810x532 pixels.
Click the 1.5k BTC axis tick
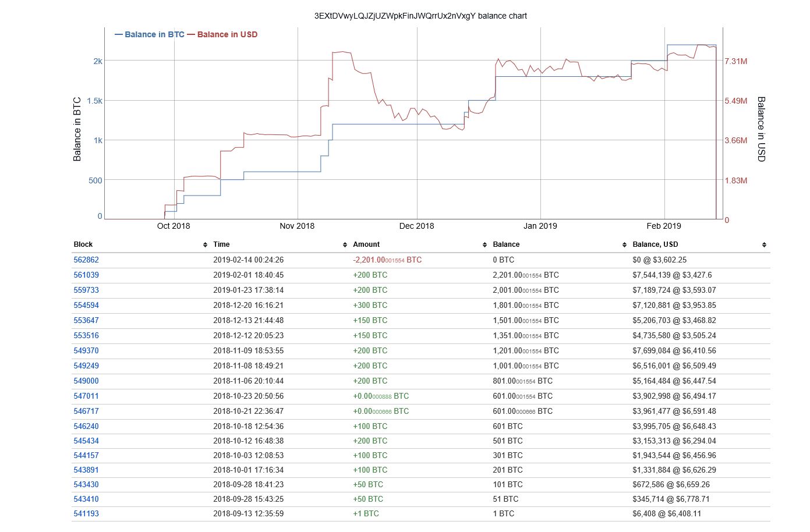click(x=94, y=101)
